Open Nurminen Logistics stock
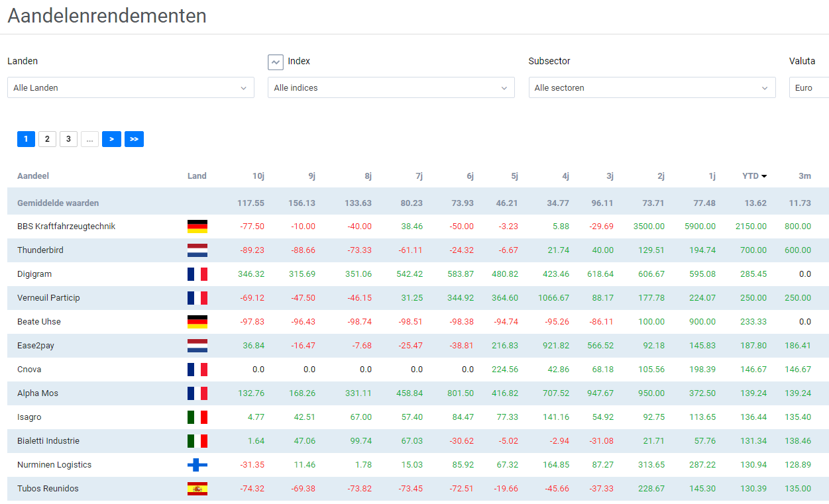Image resolution: width=829 pixels, height=504 pixels. click(x=54, y=465)
